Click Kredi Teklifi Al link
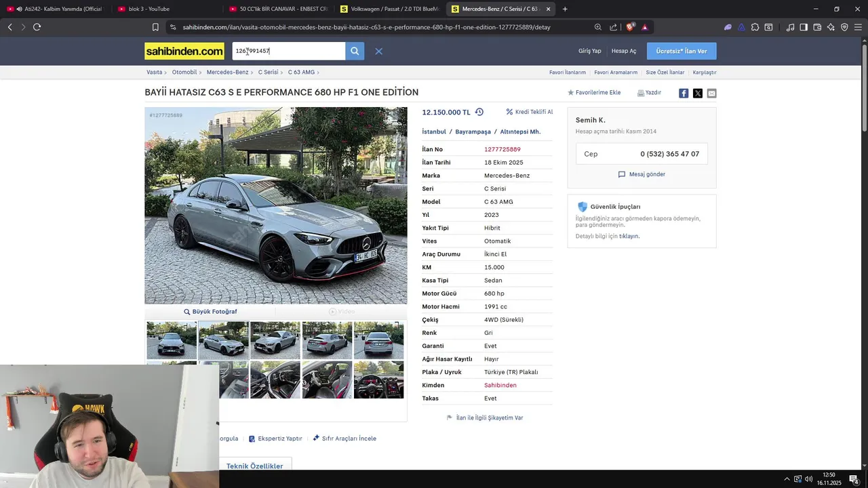The height and width of the screenshot is (488, 868). tap(530, 112)
